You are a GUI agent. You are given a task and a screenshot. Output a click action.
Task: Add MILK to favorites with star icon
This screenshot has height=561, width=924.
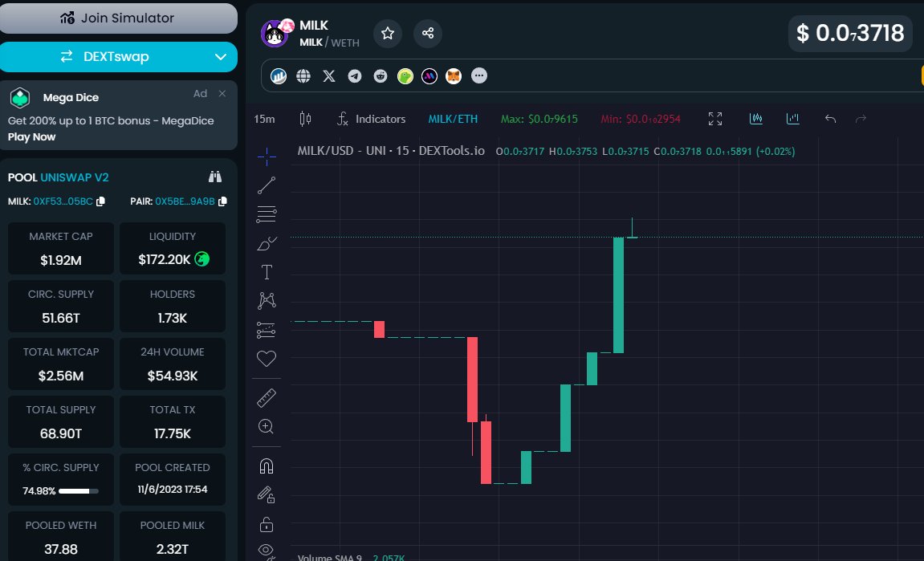[x=388, y=33]
